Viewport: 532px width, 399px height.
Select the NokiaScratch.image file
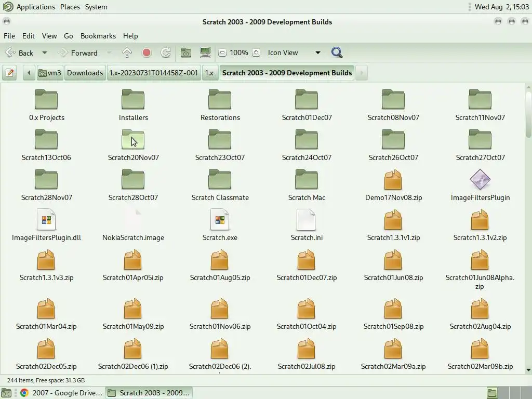pyautogui.click(x=133, y=225)
